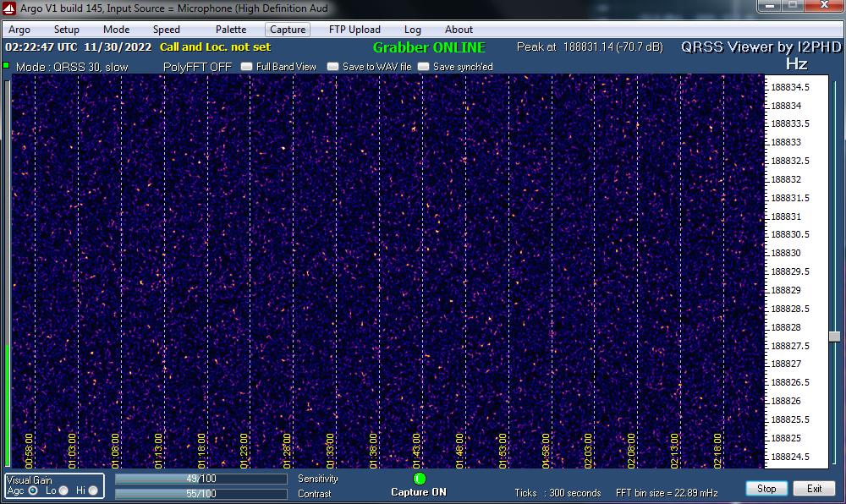This screenshot has width=846, height=504.
Task: Click the Stop button
Action: (x=766, y=489)
